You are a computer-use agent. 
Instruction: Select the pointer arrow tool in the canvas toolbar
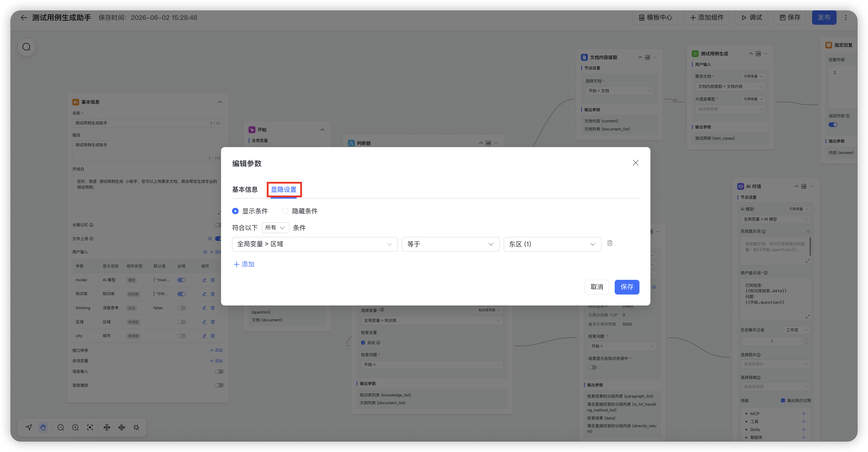[x=29, y=428]
